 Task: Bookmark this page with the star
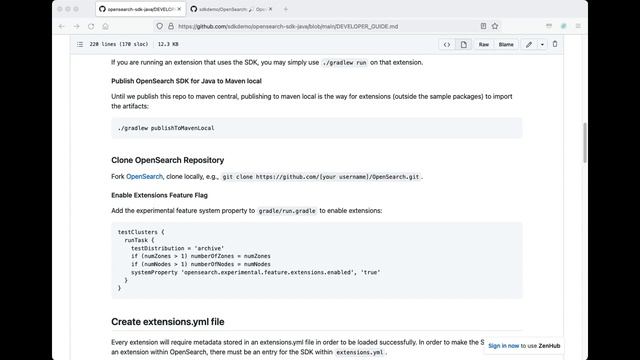495,26
